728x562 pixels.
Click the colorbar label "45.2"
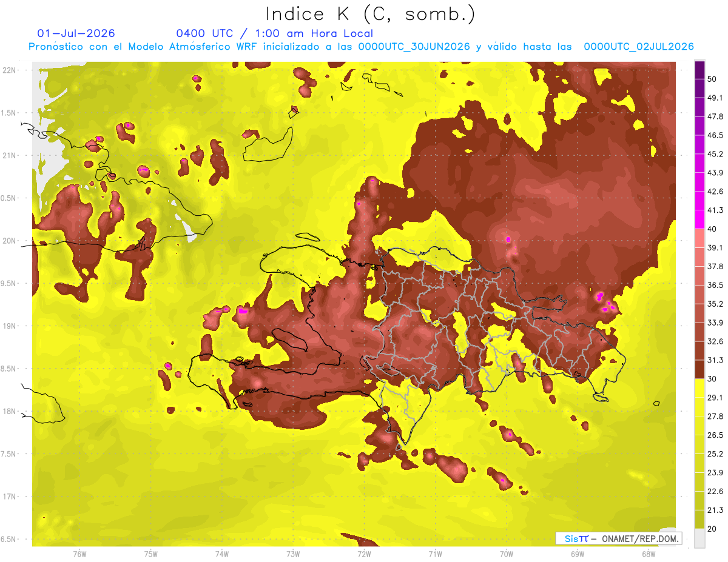point(715,154)
